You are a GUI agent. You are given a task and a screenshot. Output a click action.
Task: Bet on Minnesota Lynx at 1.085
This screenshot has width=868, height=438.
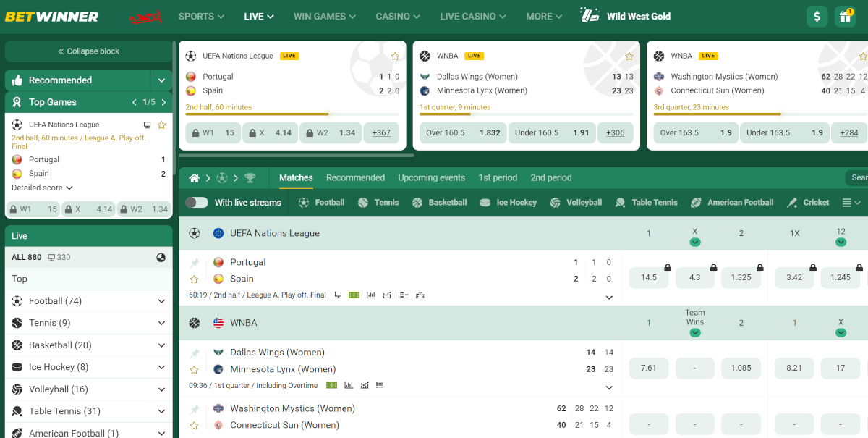(x=741, y=368)
